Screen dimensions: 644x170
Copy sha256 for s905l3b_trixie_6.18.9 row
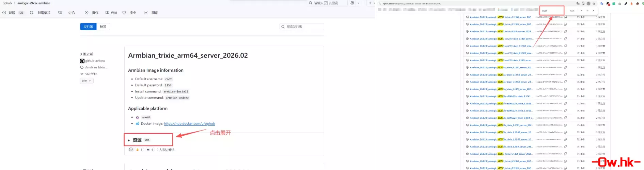pyautogui.click(x=565, y=147)
